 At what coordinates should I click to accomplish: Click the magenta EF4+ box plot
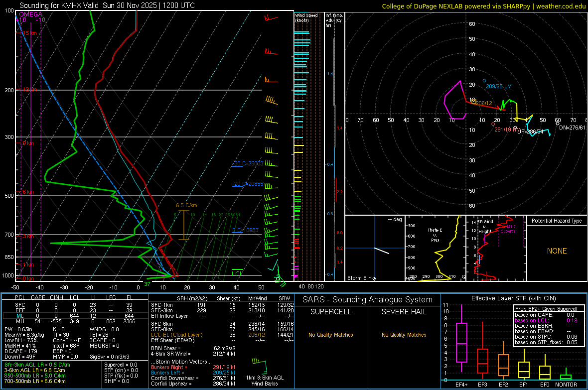(x=461, y=339)
